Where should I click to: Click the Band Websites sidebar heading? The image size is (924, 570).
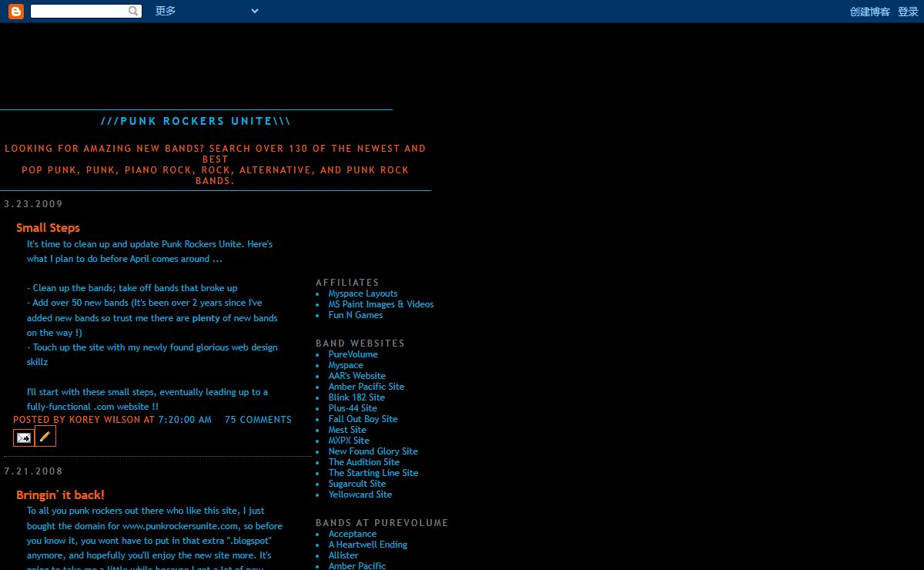360,344
